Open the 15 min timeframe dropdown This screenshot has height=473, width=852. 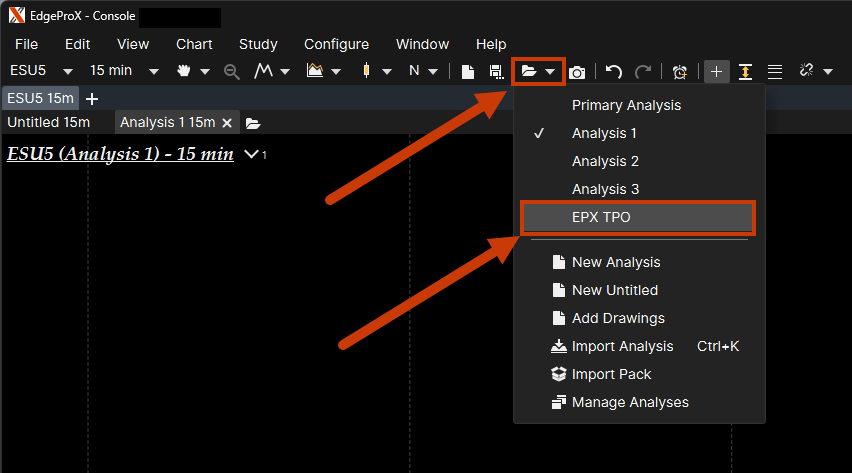pos(154,71)
